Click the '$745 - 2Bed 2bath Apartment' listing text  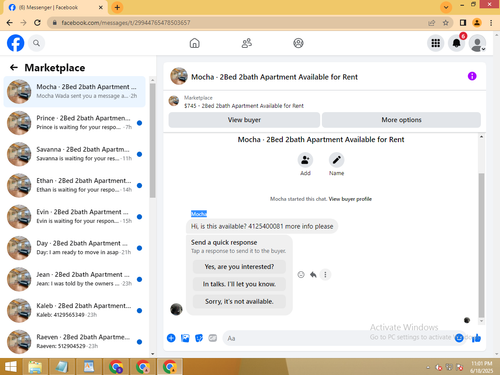click(244, 106)
